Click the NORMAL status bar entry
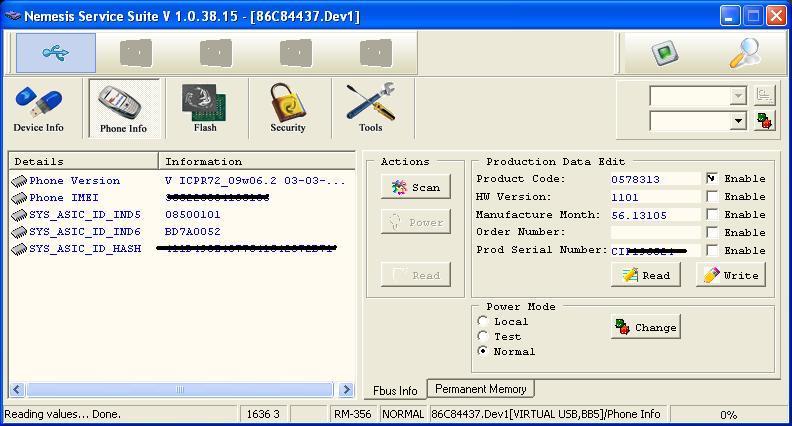 pyautogui.click(x=403, y=414)
